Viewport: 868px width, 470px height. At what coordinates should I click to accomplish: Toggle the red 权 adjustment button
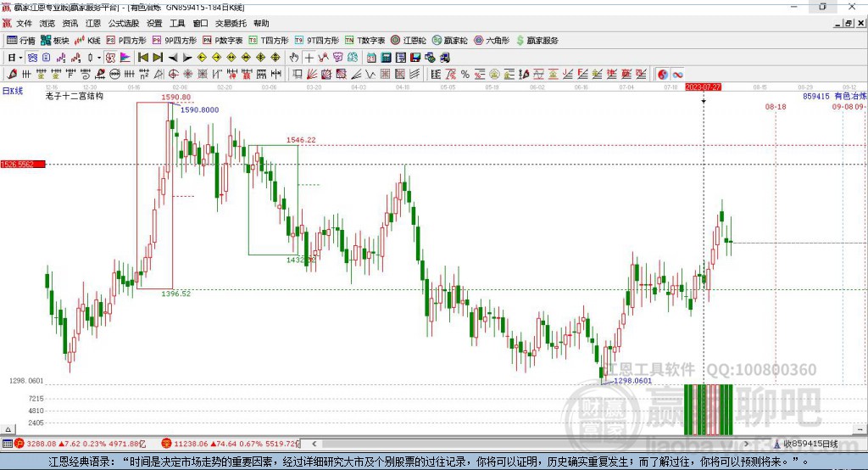[x=111, y=58]
